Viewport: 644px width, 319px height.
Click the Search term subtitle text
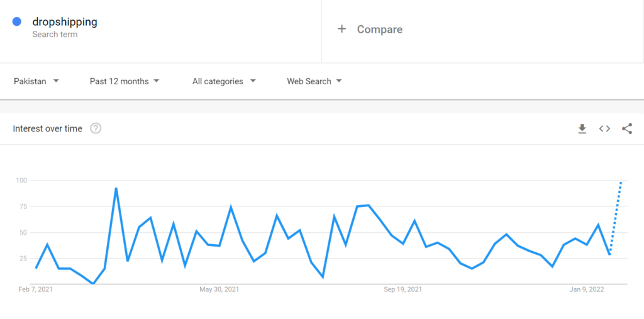pyautogui.click(x=55, y=35)
